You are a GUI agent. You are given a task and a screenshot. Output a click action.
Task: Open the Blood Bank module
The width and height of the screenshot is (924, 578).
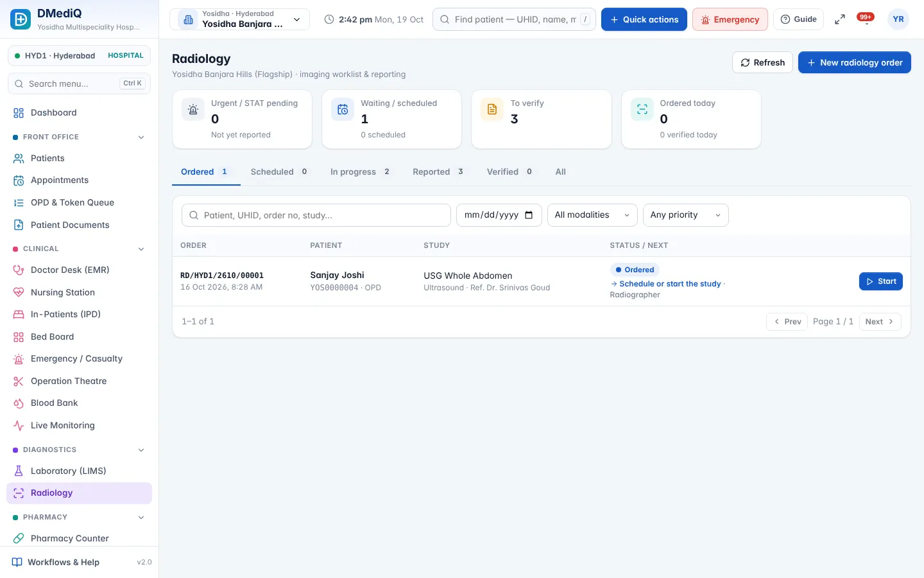pos(79,403)
